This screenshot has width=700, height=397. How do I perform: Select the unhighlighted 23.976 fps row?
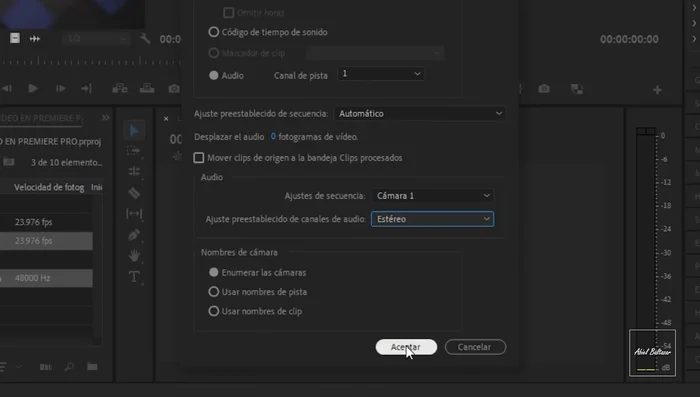[46, 222]
